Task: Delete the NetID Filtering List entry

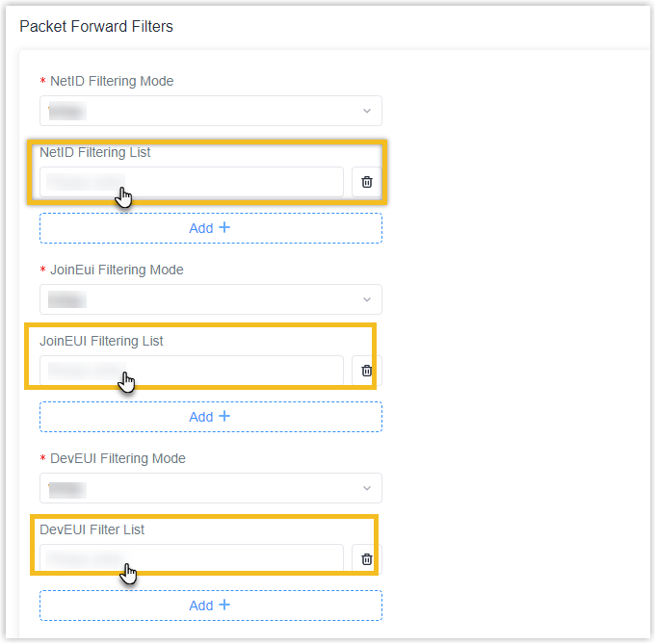Action: click(x=367, y=182)
